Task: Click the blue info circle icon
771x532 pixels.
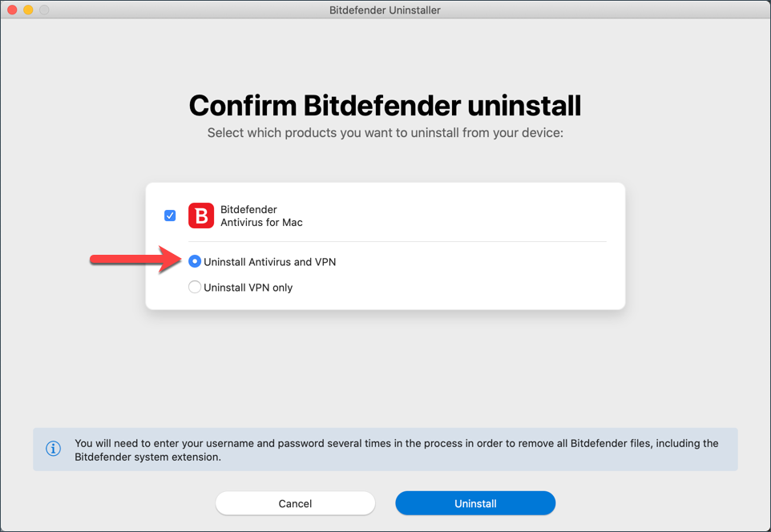Action: click(x=53, y=449)
